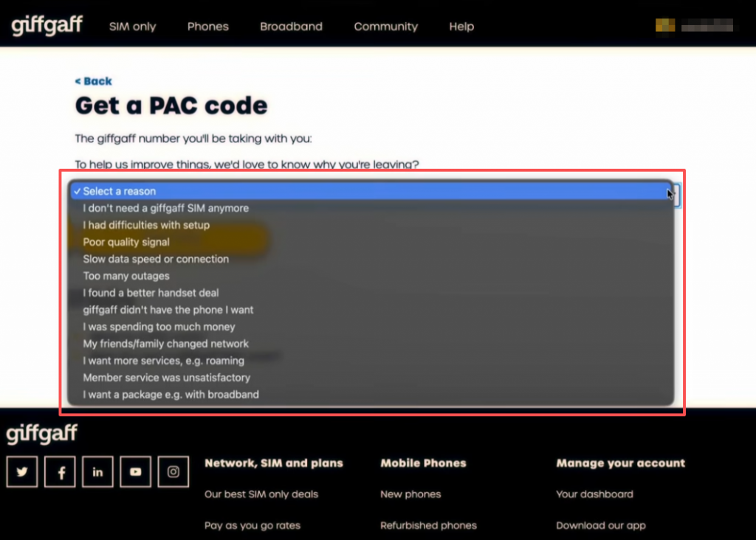This screenshot has width=756, height=540.
Task: Choose 'I had difficulties with setup'
Action: (x=371, y=225)
